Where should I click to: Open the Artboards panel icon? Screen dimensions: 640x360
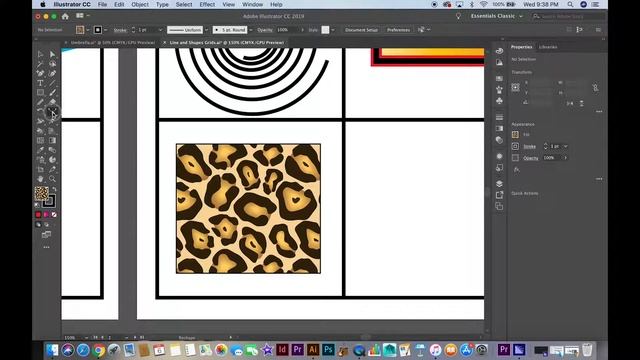coord(499,207)
